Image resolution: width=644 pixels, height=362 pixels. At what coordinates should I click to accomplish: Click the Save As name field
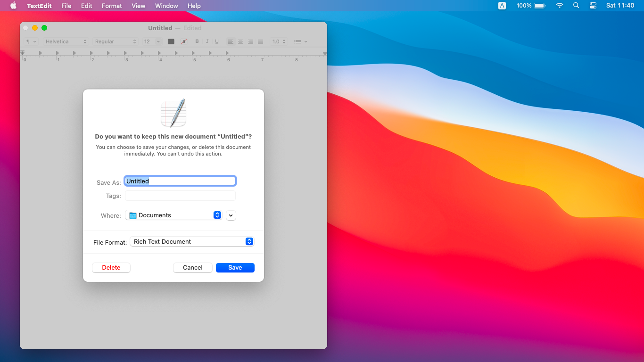point(180,181)
